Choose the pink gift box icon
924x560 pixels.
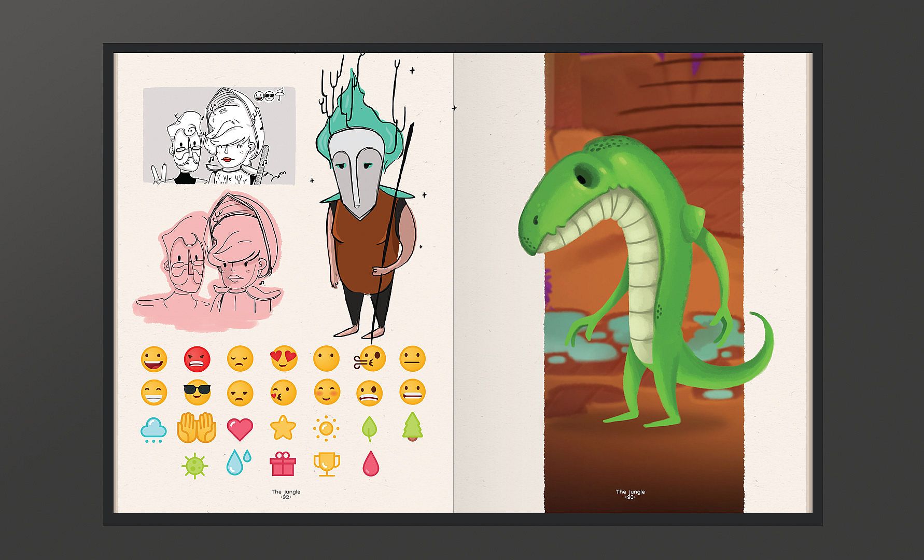pyautogui.click(x=283, y=464)
